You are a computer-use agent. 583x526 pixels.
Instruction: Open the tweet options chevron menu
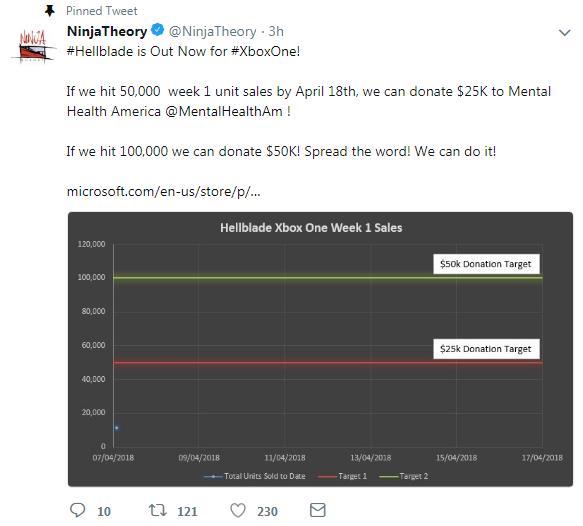coord(564,33)
